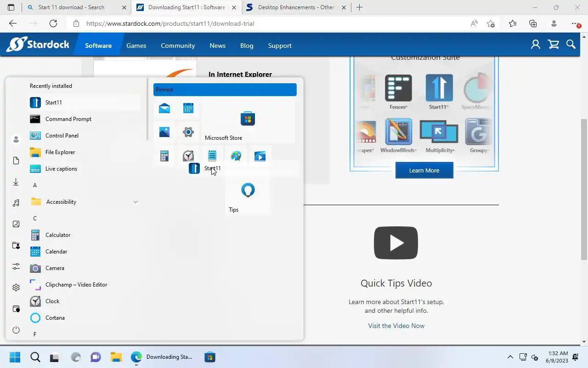The height and width of the screenshot is (368, 588).
Task: Open Start11 from Recently installed list
Action: point(84,103)
